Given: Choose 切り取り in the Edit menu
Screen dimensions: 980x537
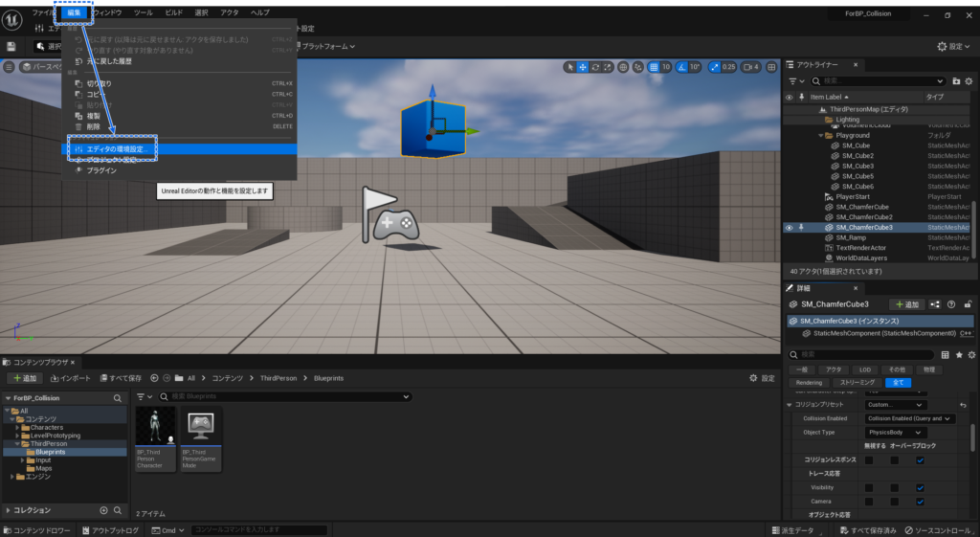Looking at the screenshot, I should [179, 84].
